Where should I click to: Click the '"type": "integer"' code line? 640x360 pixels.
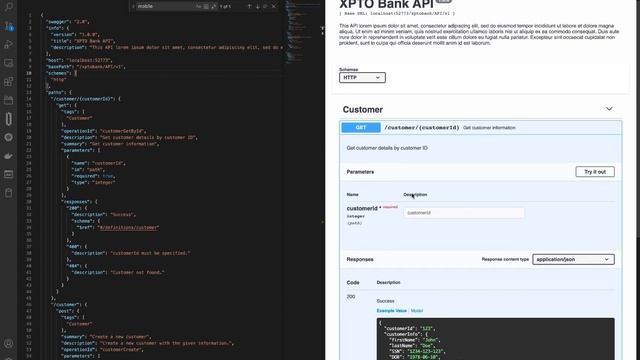pyautogui.click(x=93, y=182)
